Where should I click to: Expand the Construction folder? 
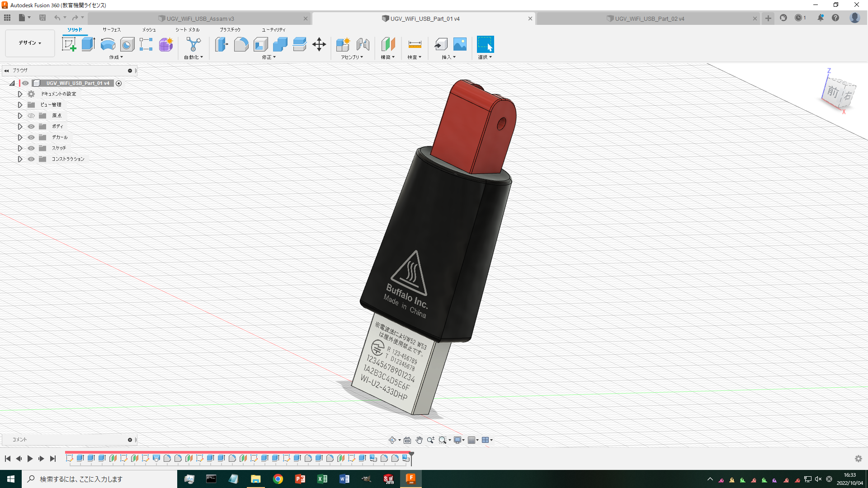pyautogui.click(x=20, y=159)
